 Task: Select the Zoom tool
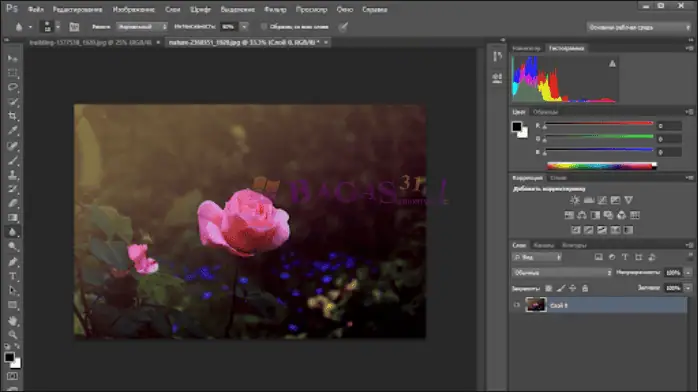12,334
